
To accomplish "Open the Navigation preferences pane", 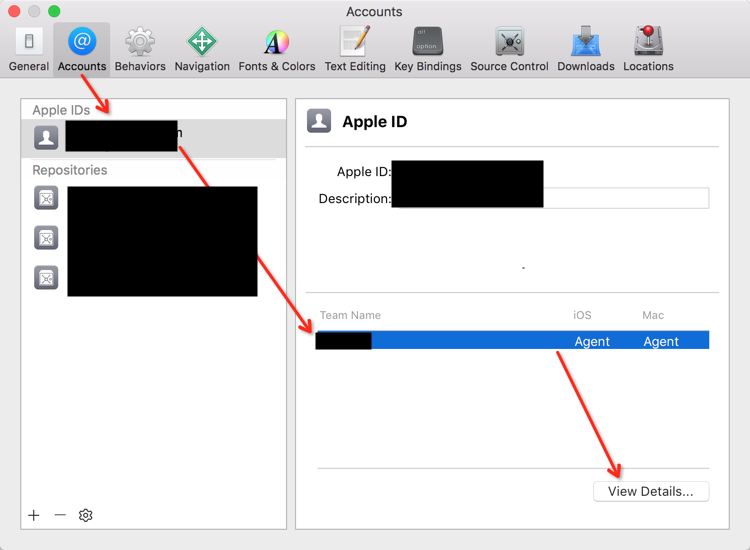I will pyautogui.click(x=202, y=49).
